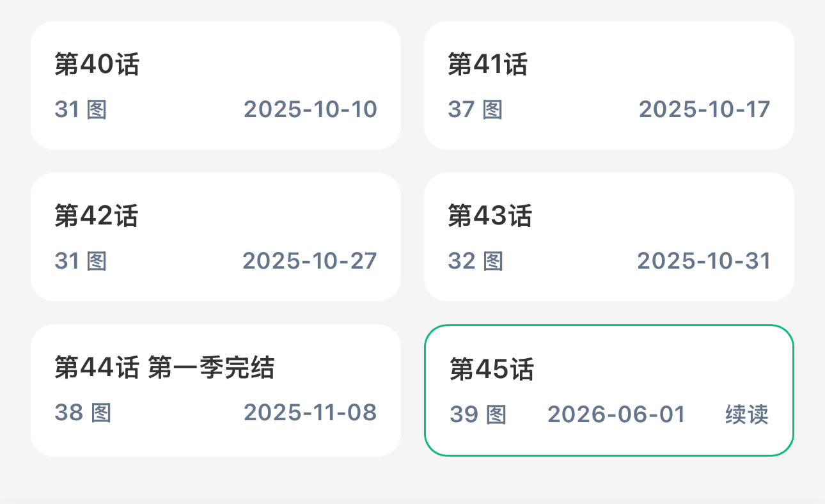Click the 2025-10-17 date text

[704, 109]
